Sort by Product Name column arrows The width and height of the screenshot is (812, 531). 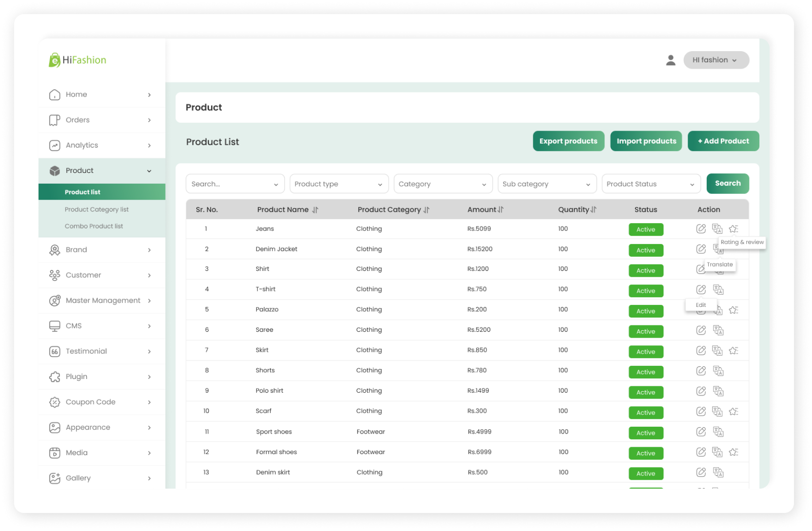pos(315,210)
